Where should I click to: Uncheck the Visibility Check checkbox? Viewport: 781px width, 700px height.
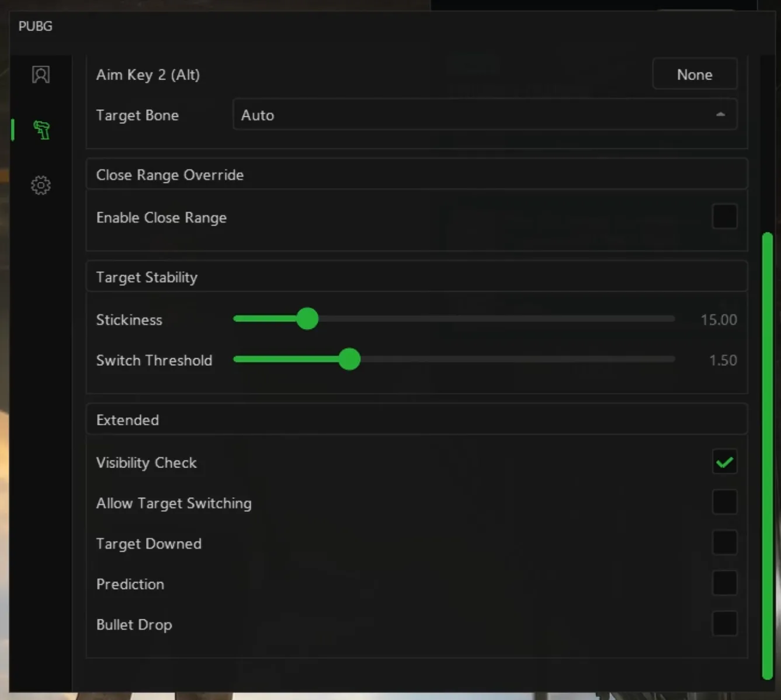coord(724,462)
